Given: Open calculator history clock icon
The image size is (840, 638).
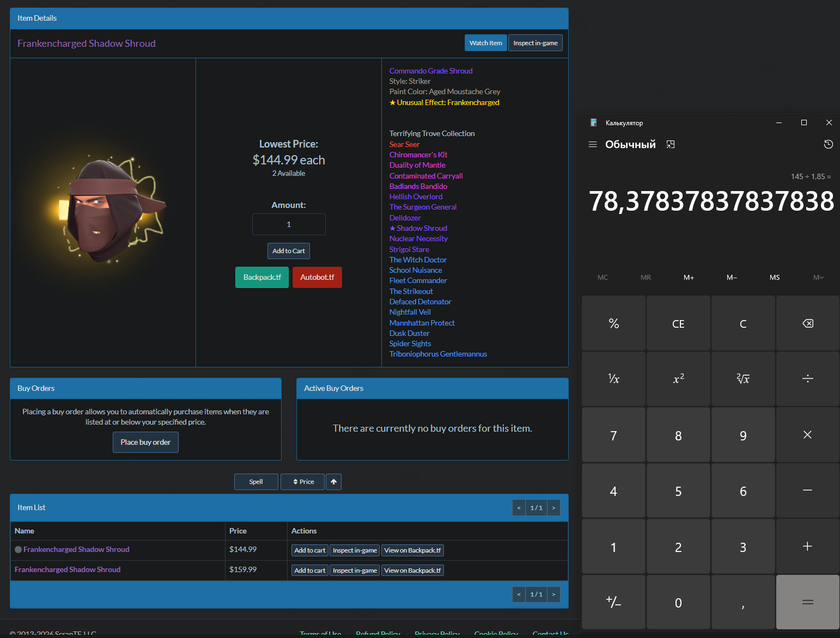Looking at the screenshot, I should [x=828, y=144].
